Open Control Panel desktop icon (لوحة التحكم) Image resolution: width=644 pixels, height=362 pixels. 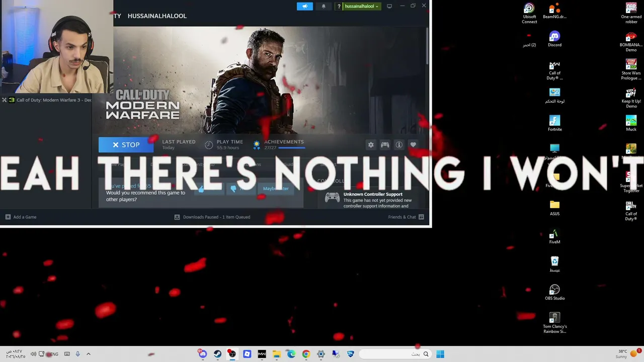[554, 96]
